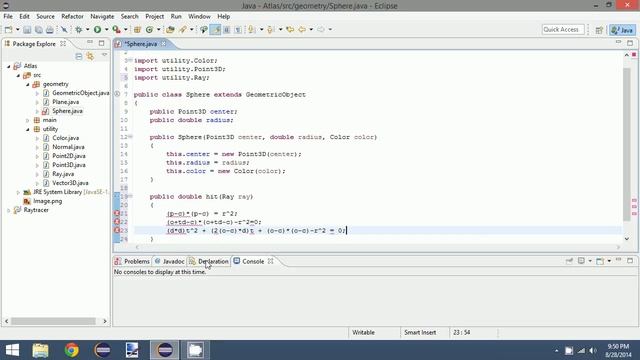Switch to the Javadoc tab
Screen dimensions: 640x360
[169, 261]
